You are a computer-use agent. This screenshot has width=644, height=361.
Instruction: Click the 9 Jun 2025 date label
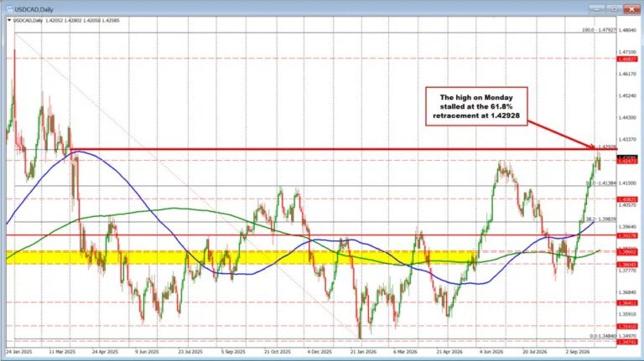pyautogui.click(x=147, y=352)
